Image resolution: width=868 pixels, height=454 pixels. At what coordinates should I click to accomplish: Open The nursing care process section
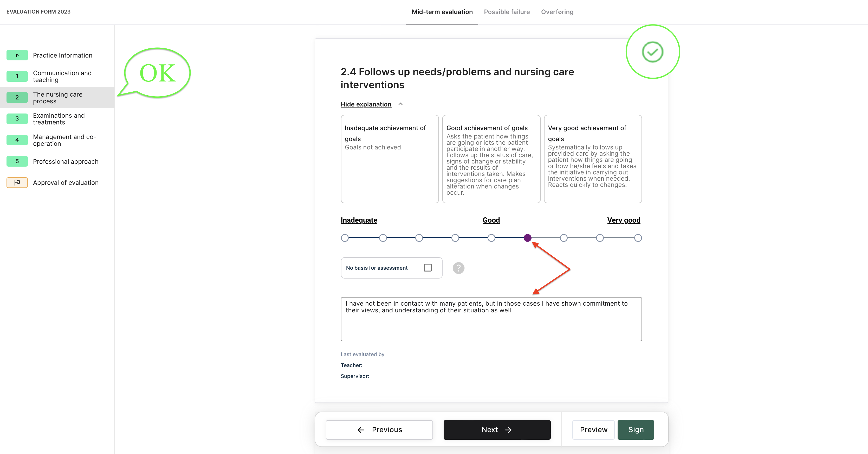tap(58, 97)
